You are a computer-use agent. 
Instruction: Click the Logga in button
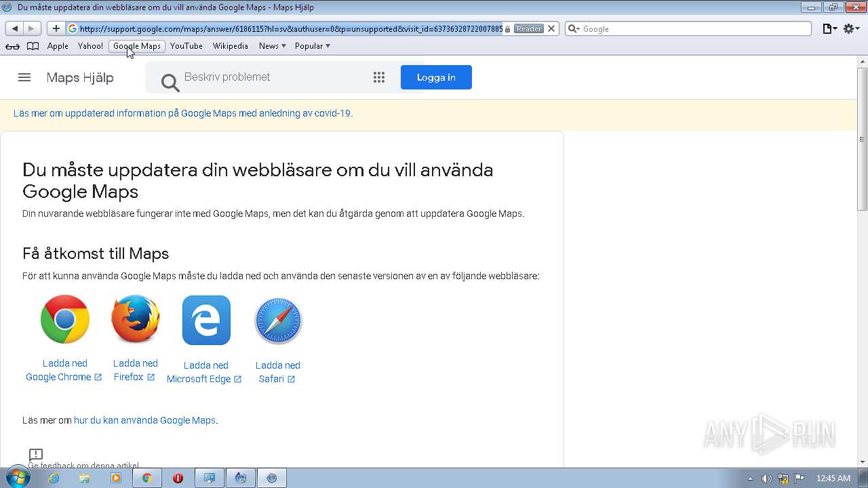click(436, 77)
